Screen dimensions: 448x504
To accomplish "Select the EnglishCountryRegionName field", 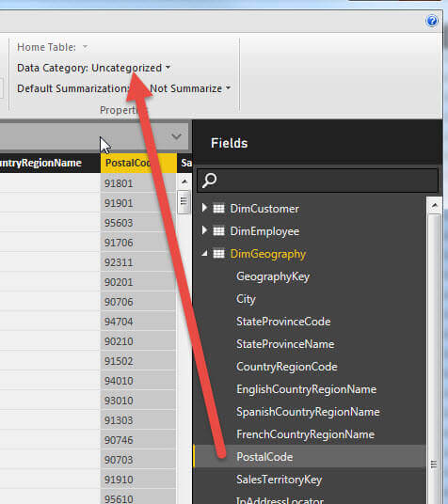I will [307, 389].
